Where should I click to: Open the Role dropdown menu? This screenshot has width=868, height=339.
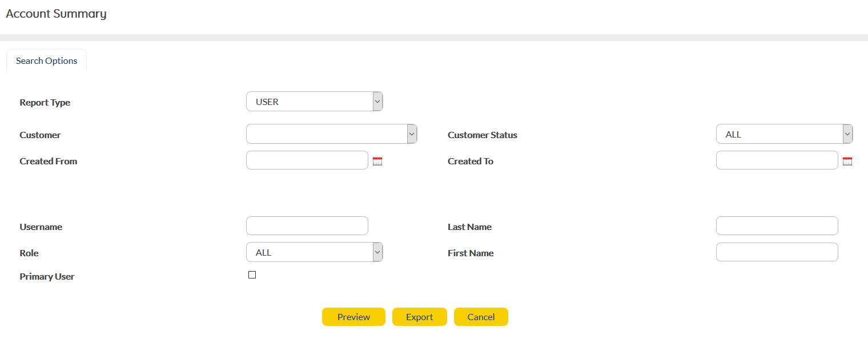(x=314, y=252)
